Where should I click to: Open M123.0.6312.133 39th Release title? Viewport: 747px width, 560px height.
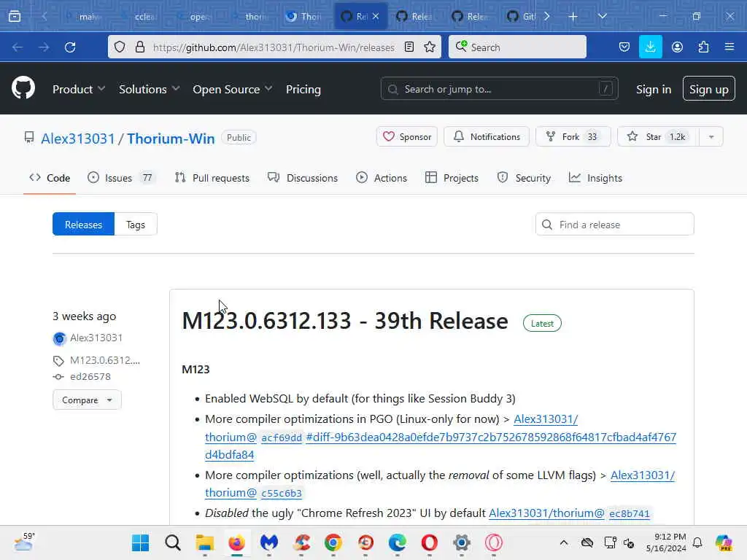click(345, 321)
